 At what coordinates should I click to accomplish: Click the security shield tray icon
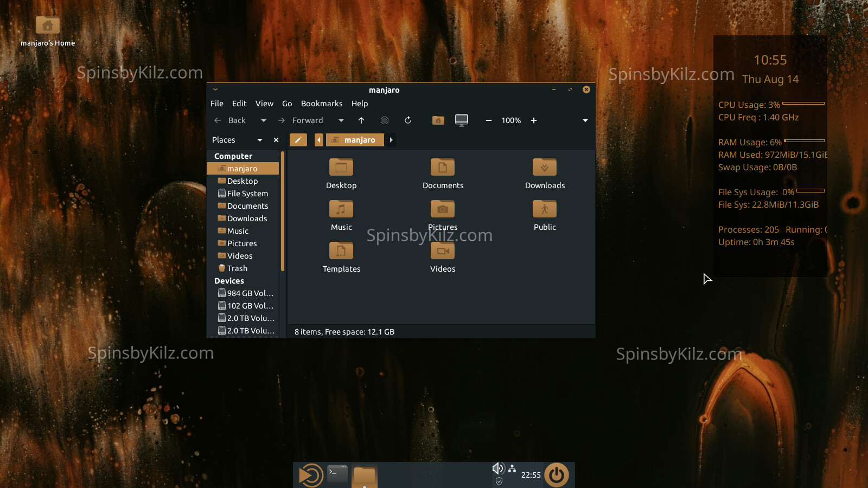(499, 481)
